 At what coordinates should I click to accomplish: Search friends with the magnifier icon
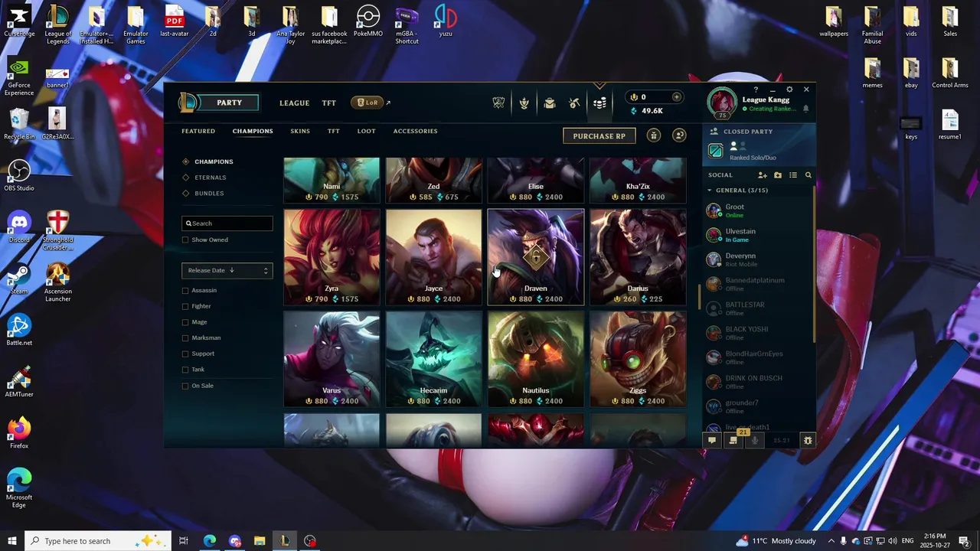point(808,175)
